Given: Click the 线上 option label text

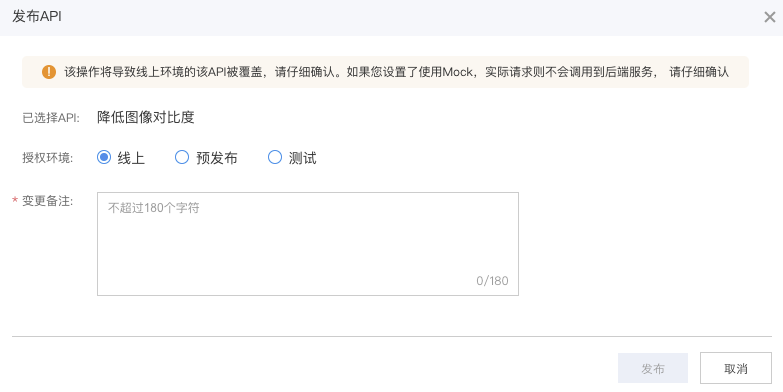Looking at the screenshot, I should point(131,158).
